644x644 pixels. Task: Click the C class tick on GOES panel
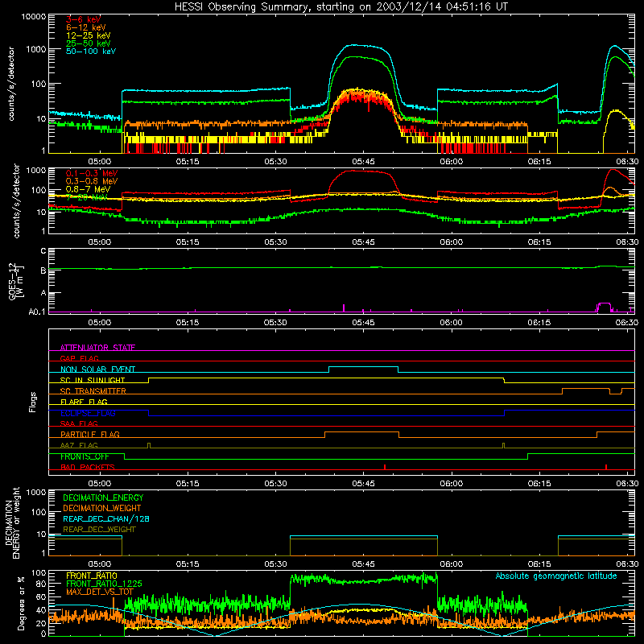(43, 251)
